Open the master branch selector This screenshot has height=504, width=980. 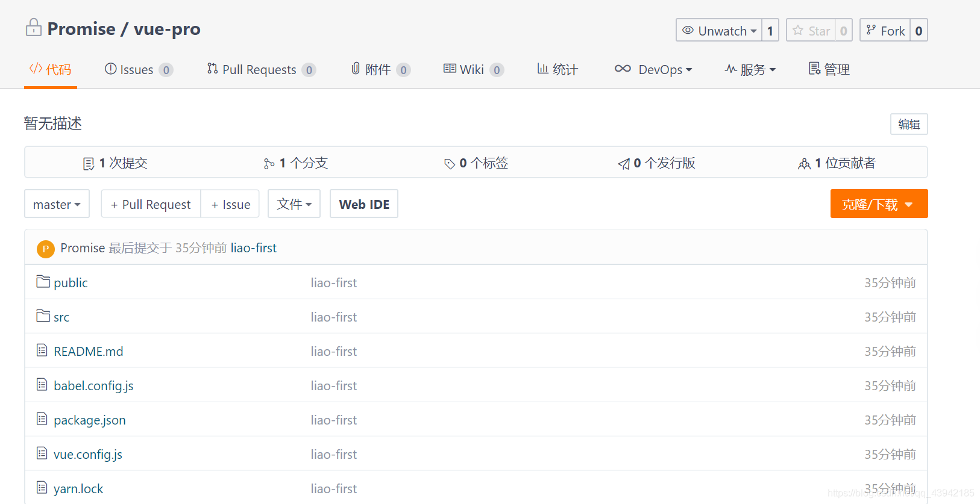[x=57, y=204]
